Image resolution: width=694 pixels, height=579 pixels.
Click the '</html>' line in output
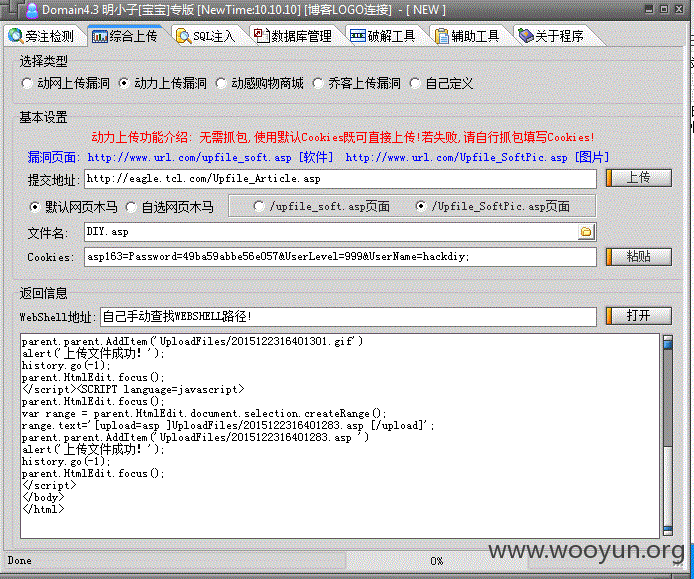pos(43,510)
